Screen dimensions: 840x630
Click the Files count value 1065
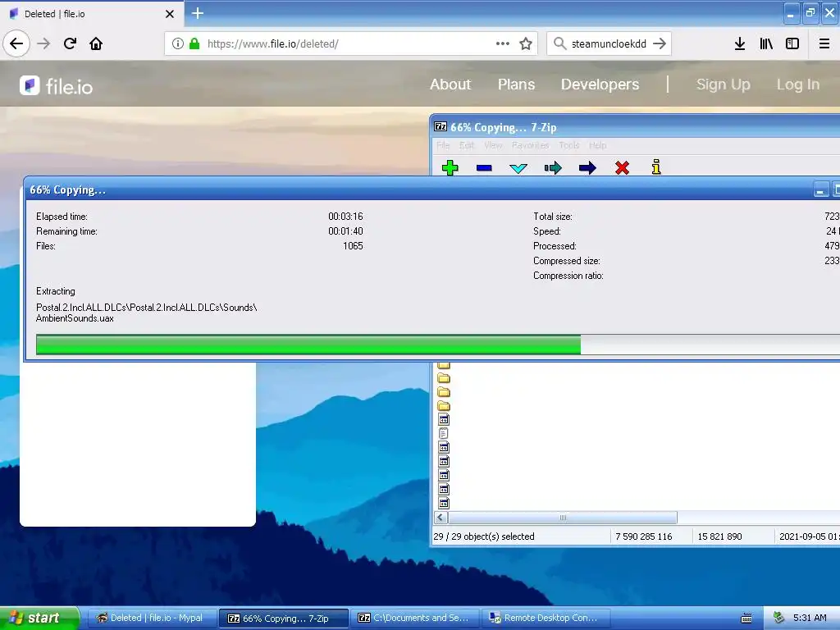353,246
